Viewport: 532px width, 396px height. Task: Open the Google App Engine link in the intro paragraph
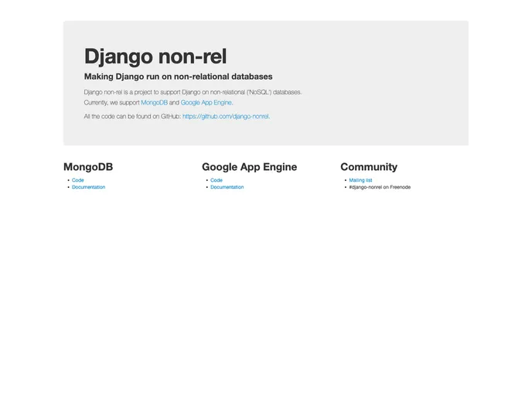206,102
